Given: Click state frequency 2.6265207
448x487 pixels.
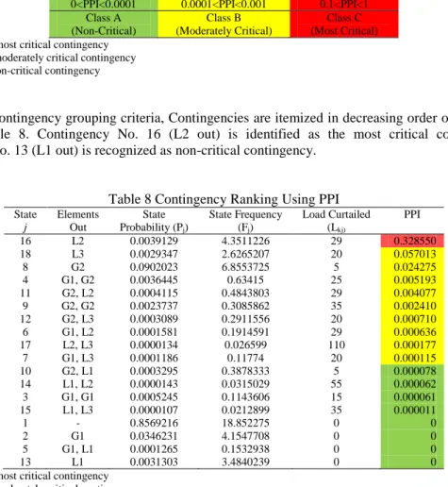Looking at the screenshot, I should point(245,254).
